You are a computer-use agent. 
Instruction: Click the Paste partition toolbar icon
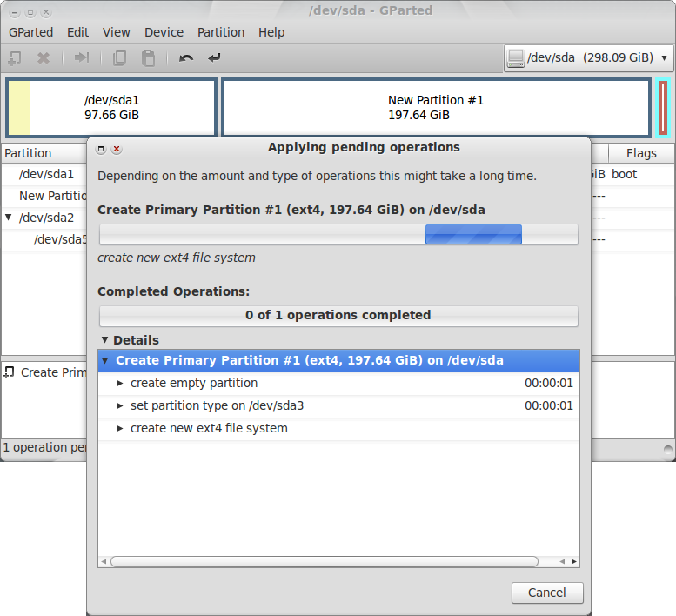point(148,57)
